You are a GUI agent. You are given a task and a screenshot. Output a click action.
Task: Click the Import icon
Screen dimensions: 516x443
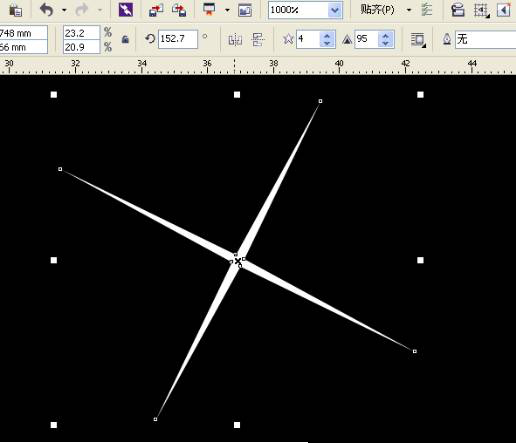pyautogui.click(x=156, y=10)
